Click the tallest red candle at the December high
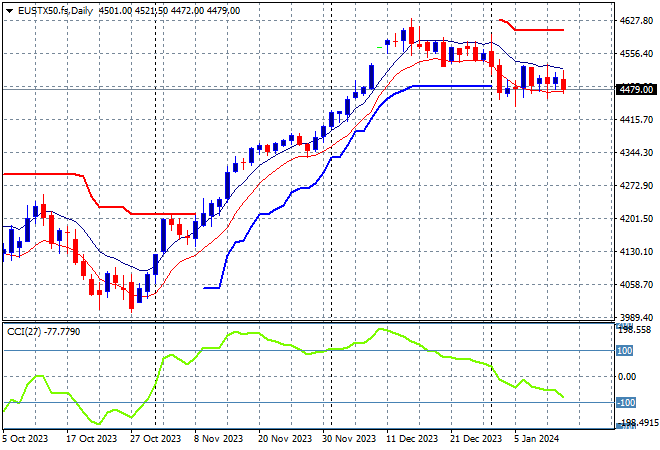The height and width of the screenshot is (450, 660). click(411, 34)
